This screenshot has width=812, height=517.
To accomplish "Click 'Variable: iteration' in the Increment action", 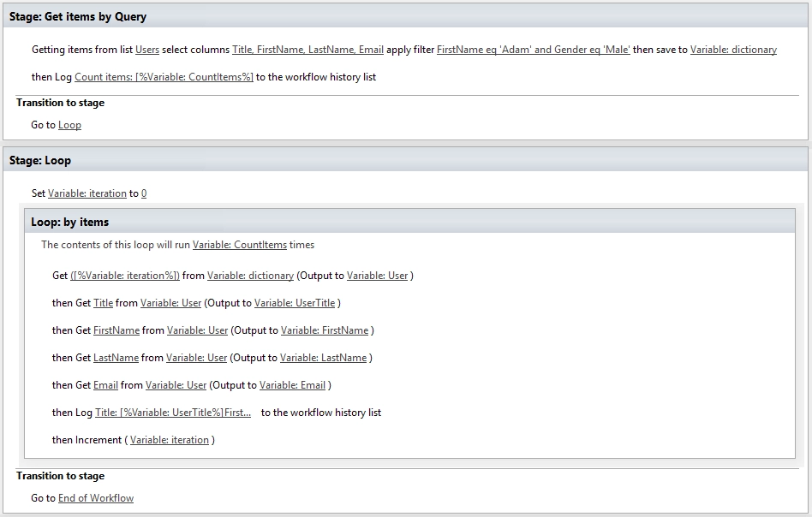I will (x=170, y=441).
